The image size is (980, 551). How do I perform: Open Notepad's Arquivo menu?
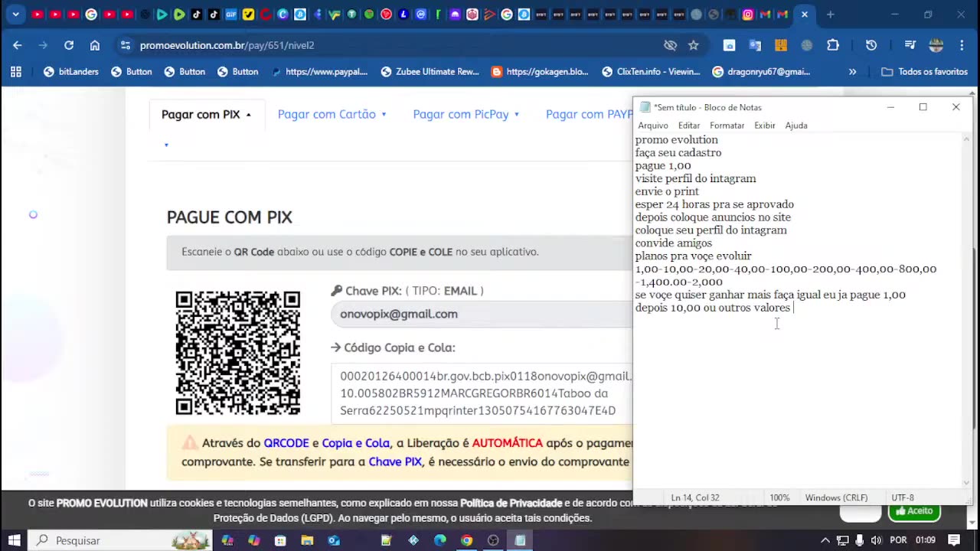pos(653,126)
